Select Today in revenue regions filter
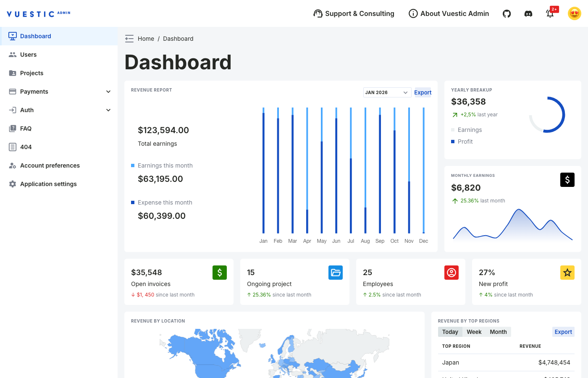588x378 pixels. [450, 332]
